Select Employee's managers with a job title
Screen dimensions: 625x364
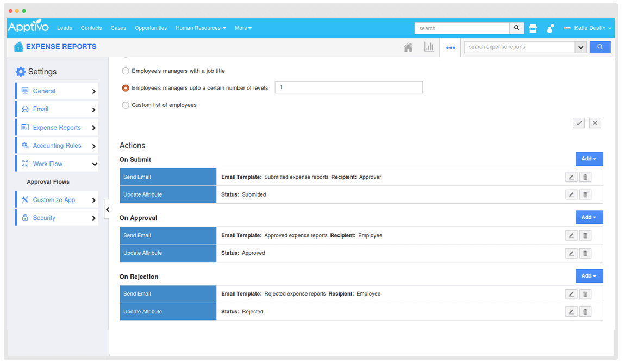pyautogui.click(x=126, y=71)
